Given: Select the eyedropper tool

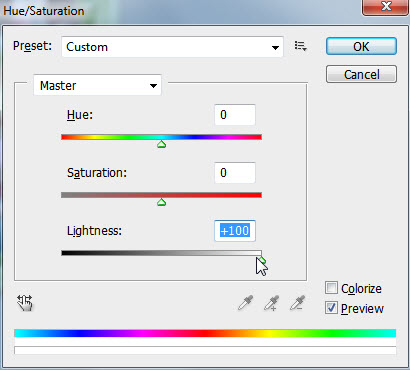Looking at the screenshot, I should 246,303.
